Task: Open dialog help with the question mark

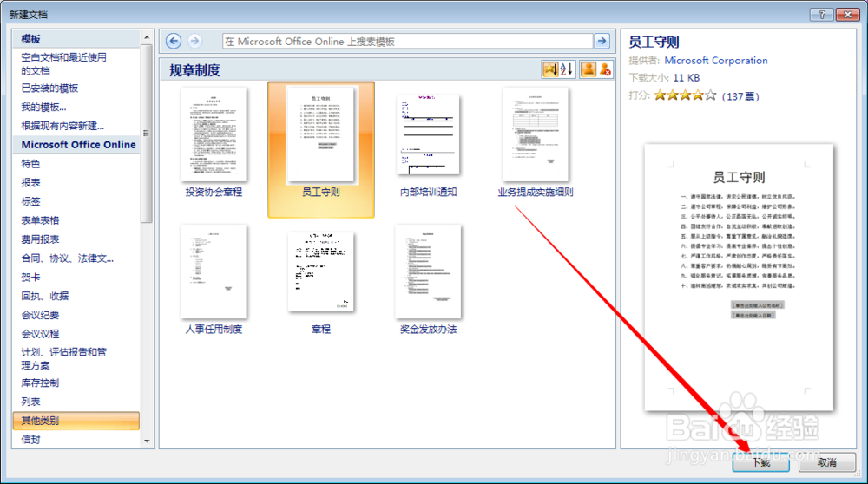Action: 821,15
